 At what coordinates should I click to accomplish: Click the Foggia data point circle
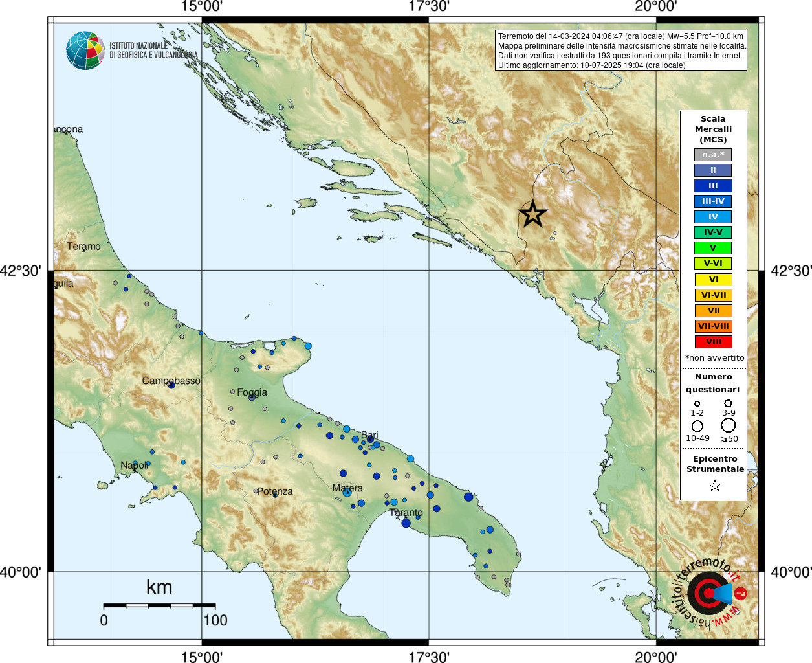pos(252,397)
